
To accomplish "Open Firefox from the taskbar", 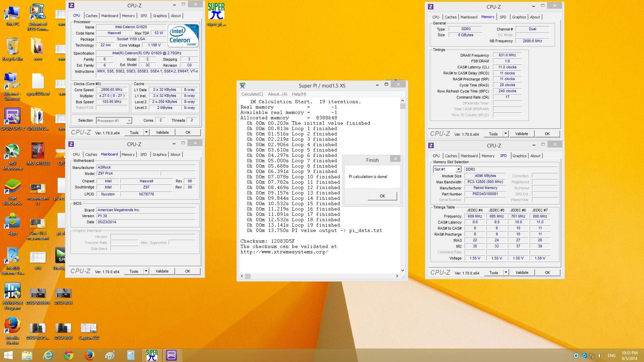I will 89,355.
